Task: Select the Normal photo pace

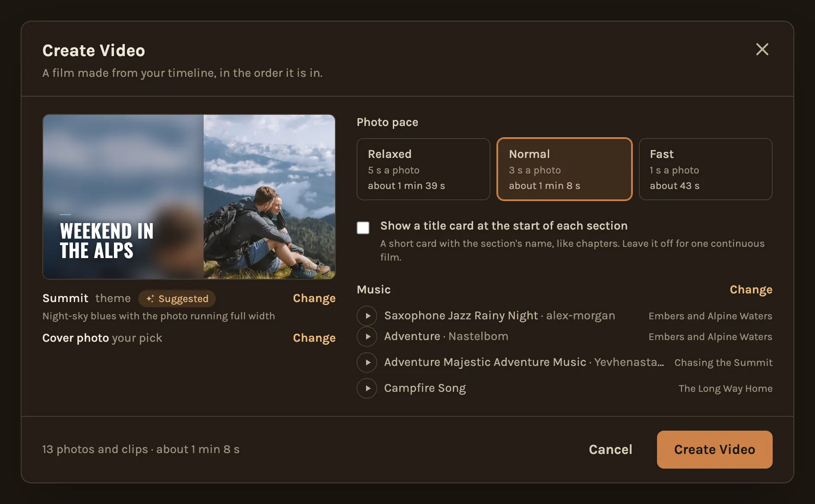Action: click(x=565, y=169)
